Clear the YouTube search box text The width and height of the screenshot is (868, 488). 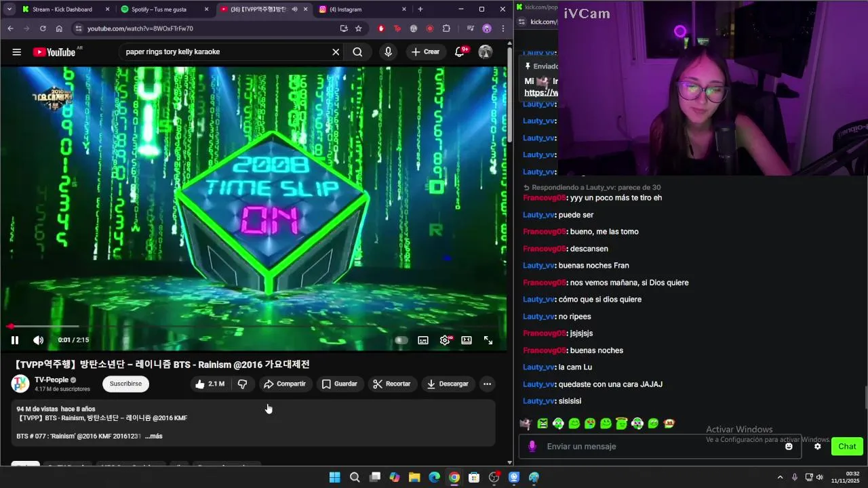coord(336,52)
